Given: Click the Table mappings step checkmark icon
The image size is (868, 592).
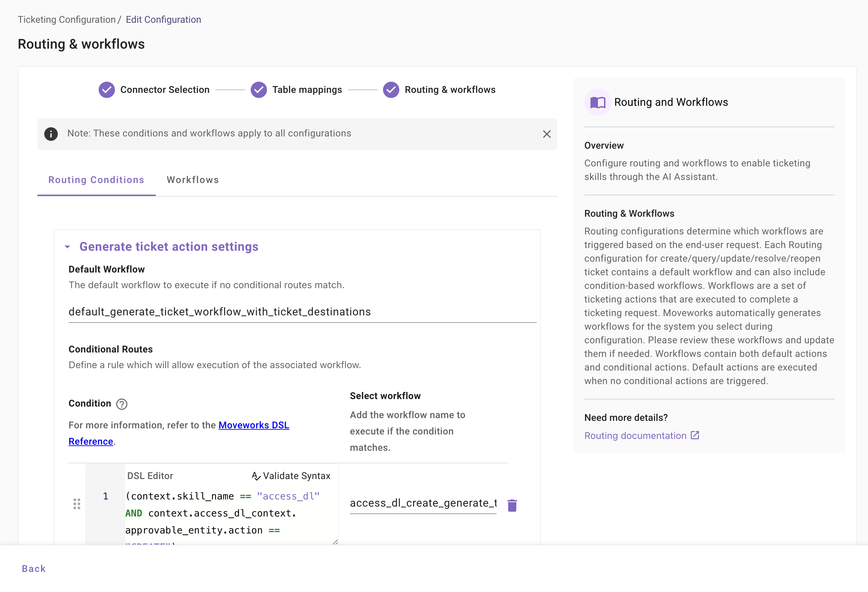Looking at the screenshot, I should 258,89.
